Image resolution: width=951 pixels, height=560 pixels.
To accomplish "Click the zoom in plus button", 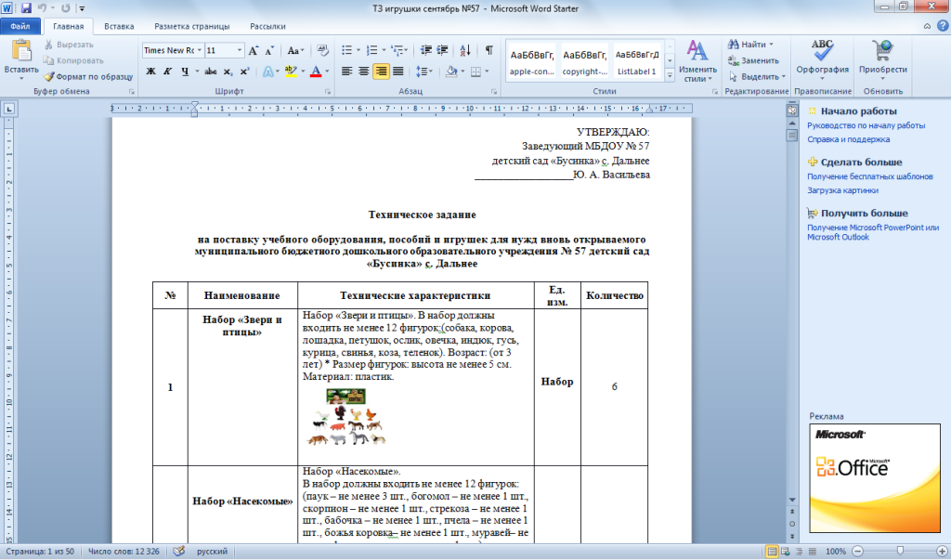I will point(942,552).
